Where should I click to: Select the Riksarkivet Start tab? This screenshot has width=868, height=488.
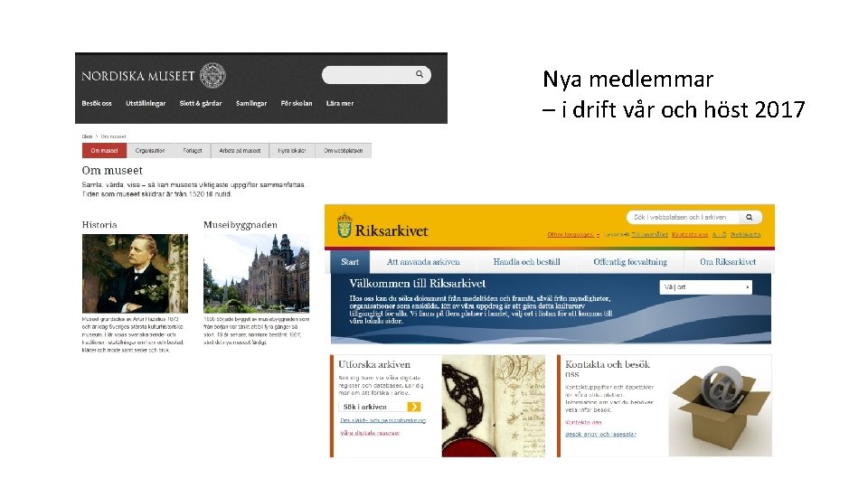coord(350,262)
